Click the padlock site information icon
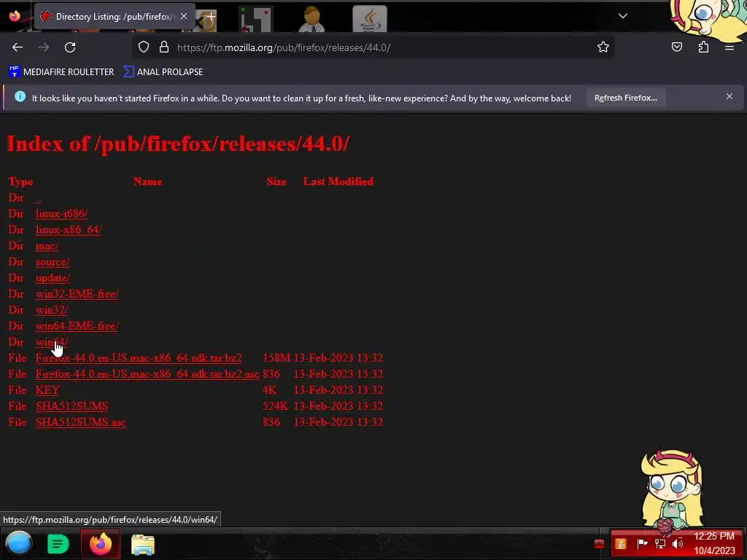This screenshot has width=747, height=560. 164,47
